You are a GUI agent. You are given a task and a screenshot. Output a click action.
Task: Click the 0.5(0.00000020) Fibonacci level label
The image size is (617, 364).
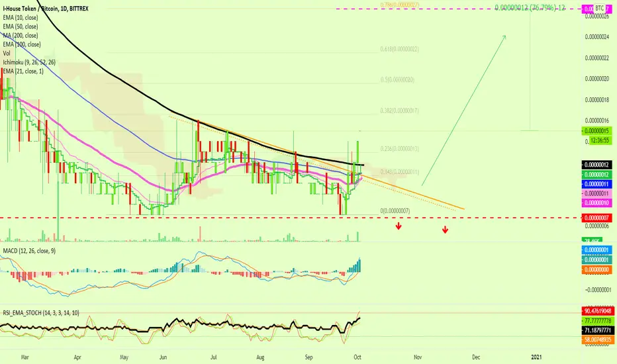click(x=397, y=79)
